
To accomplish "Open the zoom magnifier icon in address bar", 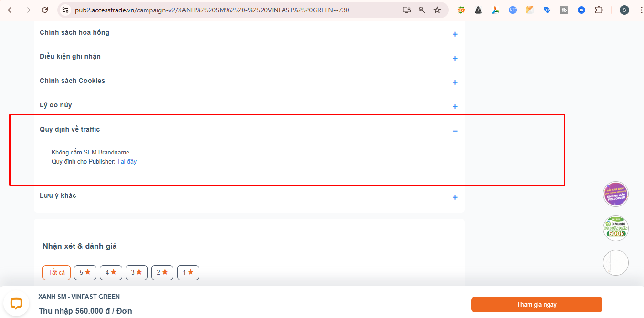I will (422, 10).
